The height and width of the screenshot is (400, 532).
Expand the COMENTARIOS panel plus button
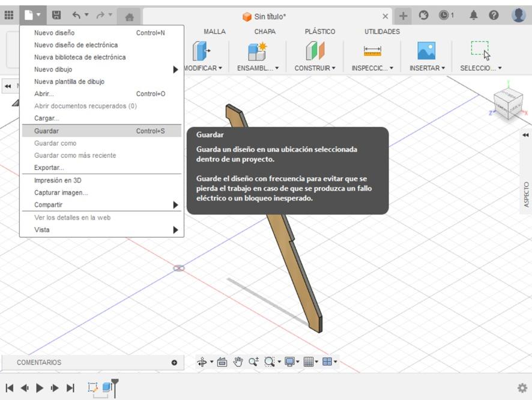pos(174,363)
